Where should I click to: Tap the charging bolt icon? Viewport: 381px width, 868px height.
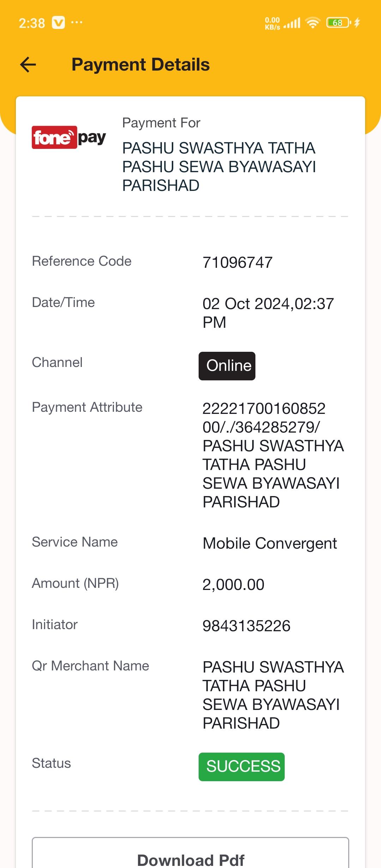coord(357,23)
